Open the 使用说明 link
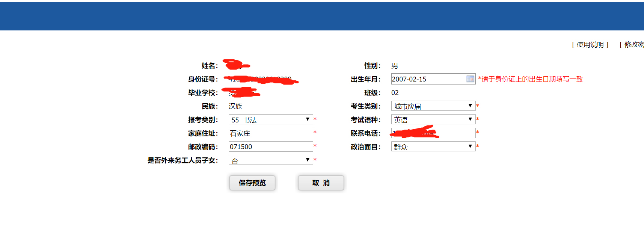The image size is (644, 231). pos(590,45)
